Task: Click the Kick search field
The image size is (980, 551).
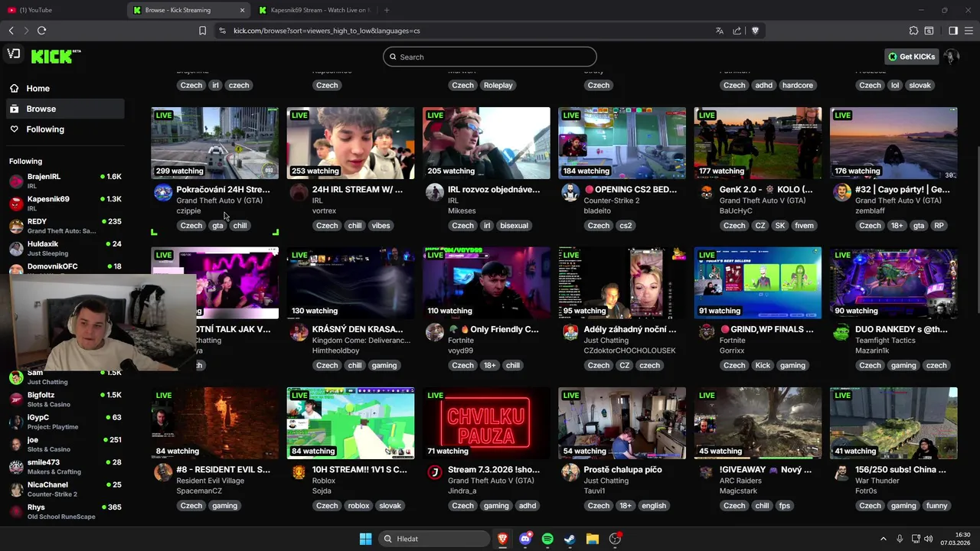Action: (x=490, y=57)
